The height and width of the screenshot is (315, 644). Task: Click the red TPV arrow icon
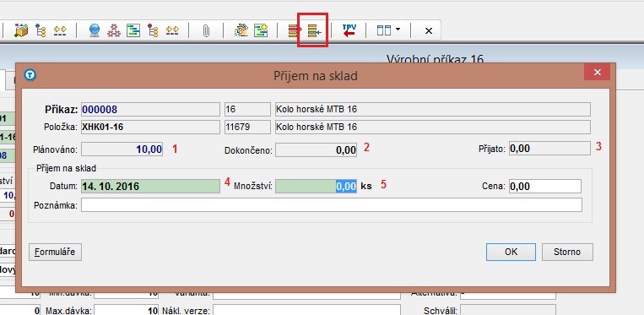[349, 30]
